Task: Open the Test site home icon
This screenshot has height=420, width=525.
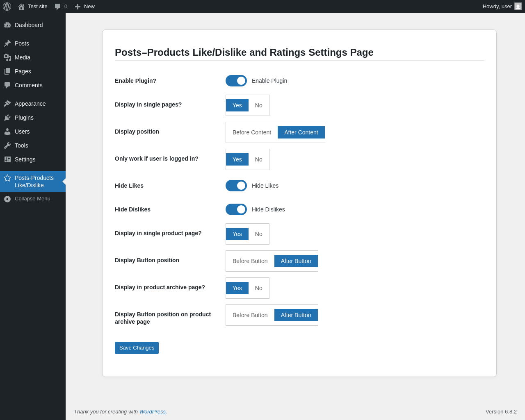Action: 21,7
